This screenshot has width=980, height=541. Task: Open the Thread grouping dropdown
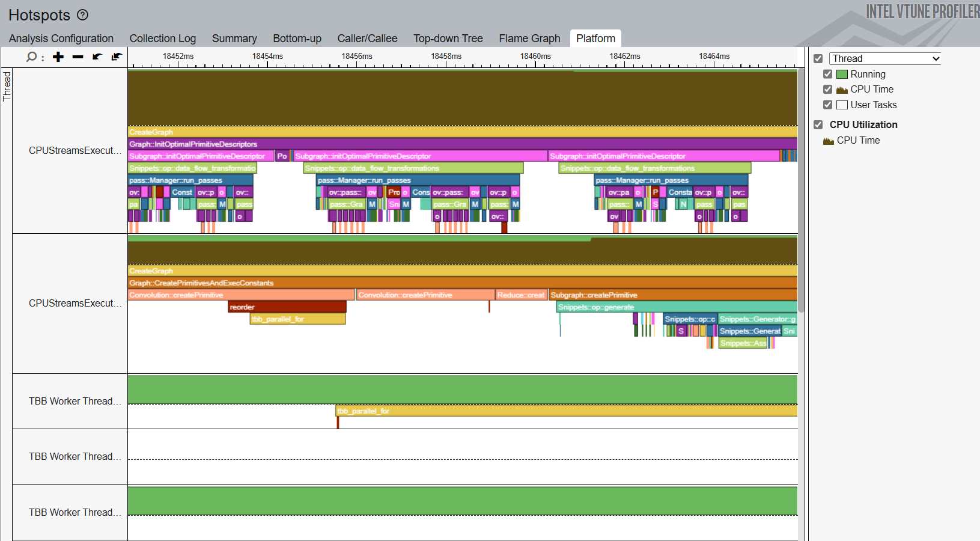884,58
